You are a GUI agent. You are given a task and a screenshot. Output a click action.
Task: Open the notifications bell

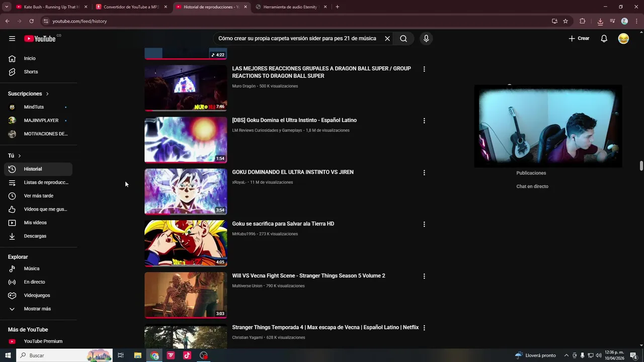[x=604, y=39]
